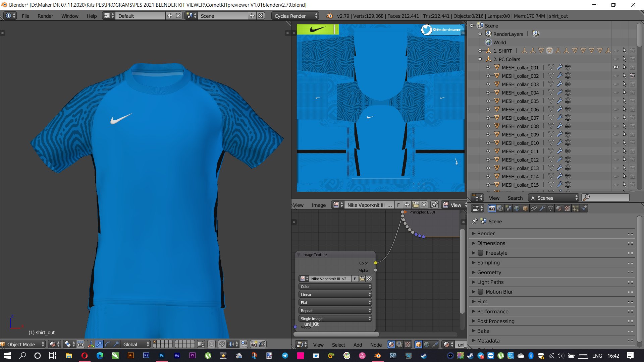
Task: Open the Single Image source dropdown
Action: [x=335, y=319]
